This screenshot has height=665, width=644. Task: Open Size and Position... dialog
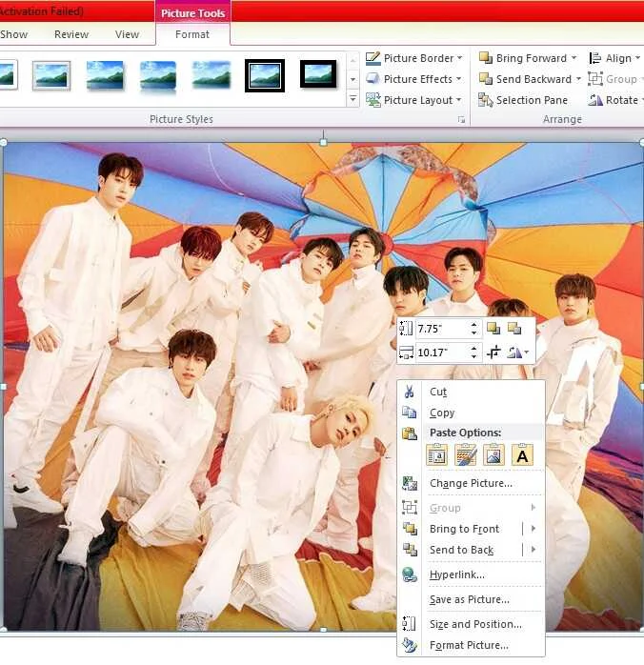(471, 624)
